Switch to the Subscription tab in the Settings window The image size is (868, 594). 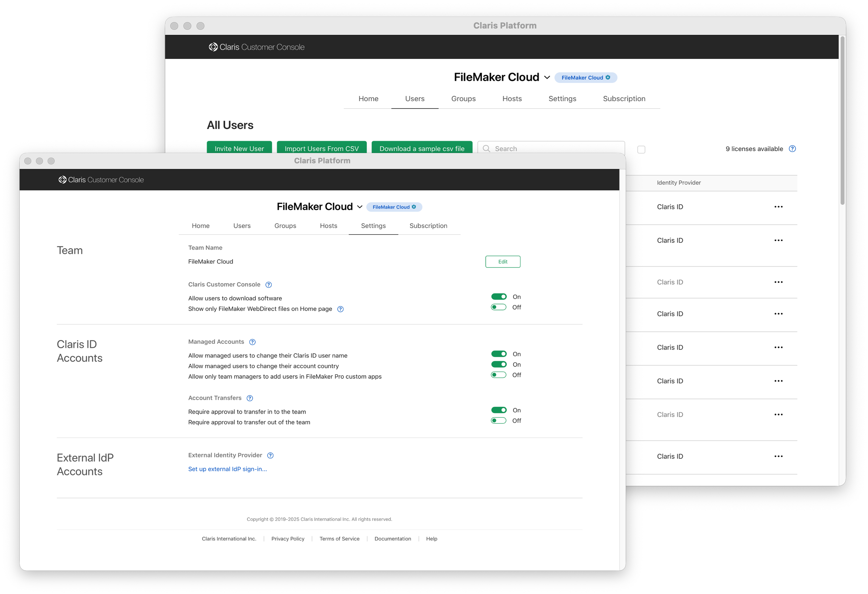tap(428, 226)
